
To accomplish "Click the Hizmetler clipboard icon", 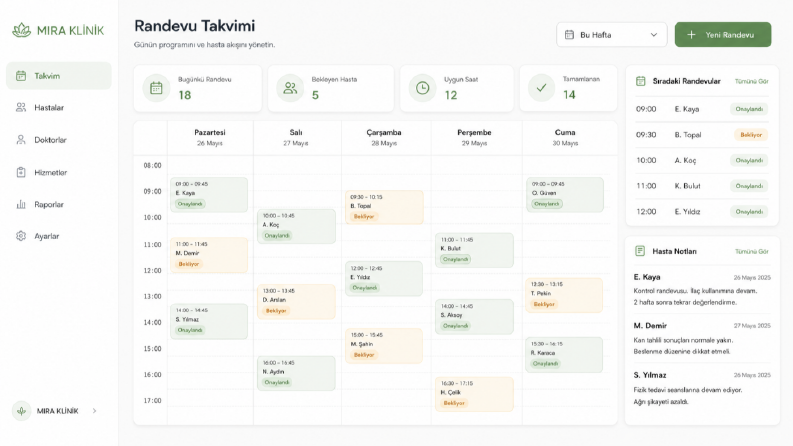I will pyautogui.click(x=21, y=172).
